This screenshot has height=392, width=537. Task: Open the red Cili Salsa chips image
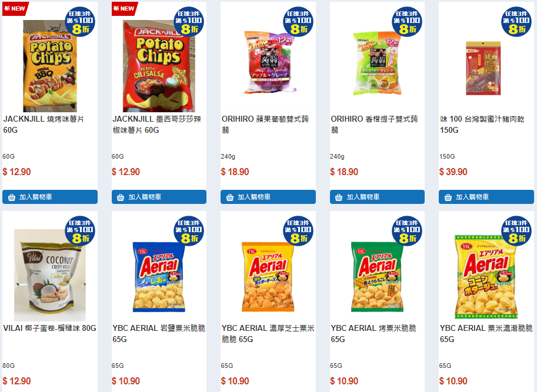159,66
